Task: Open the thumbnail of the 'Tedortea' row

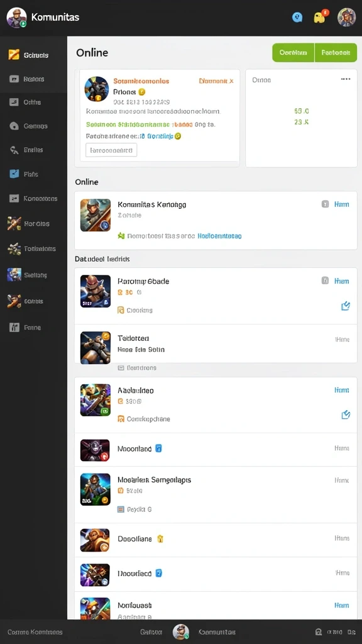Action: (x=96, y=347)
